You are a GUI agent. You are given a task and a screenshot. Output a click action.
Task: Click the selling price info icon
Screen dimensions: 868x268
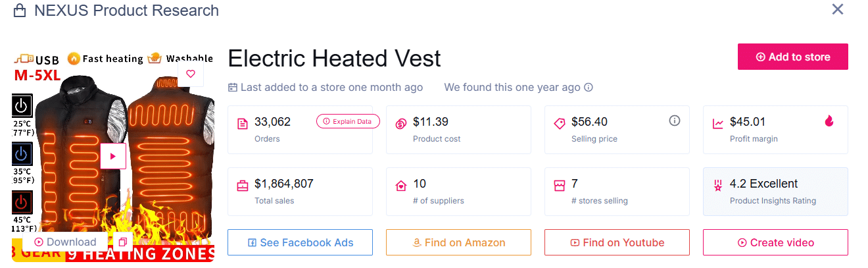674,121
